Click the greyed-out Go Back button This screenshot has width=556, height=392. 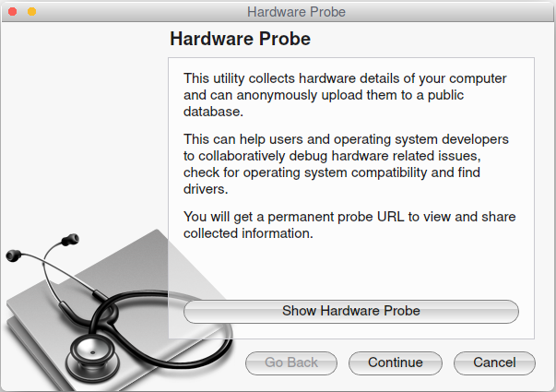coord(291,362)
